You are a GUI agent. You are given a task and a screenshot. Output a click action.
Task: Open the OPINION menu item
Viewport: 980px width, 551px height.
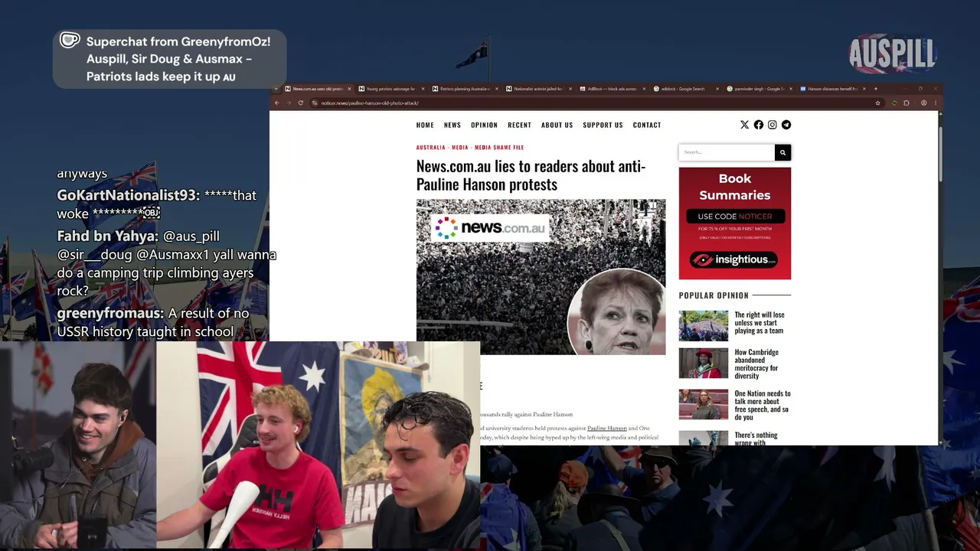(x=484, y=125)
